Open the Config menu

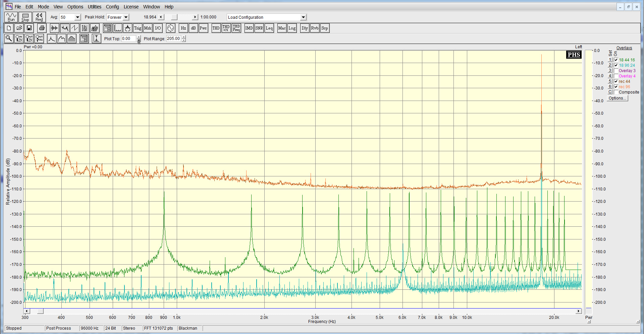[112, 7]
